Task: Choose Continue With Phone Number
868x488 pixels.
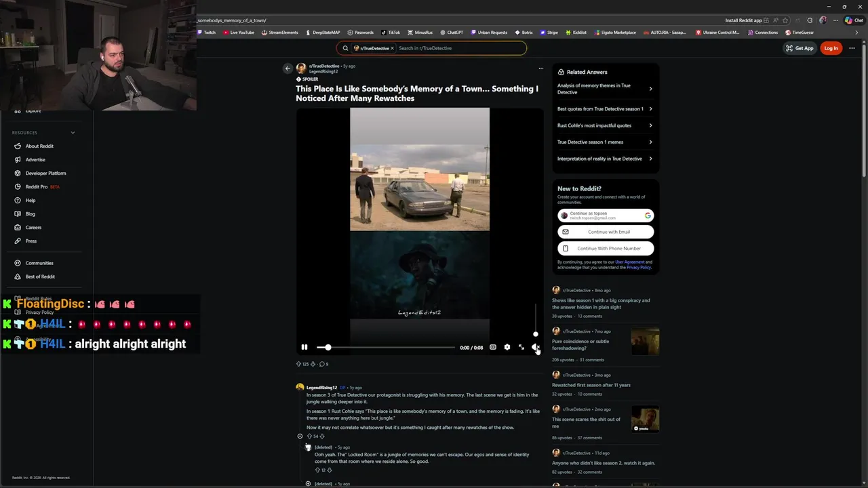Action: click(x=606, y=248)
